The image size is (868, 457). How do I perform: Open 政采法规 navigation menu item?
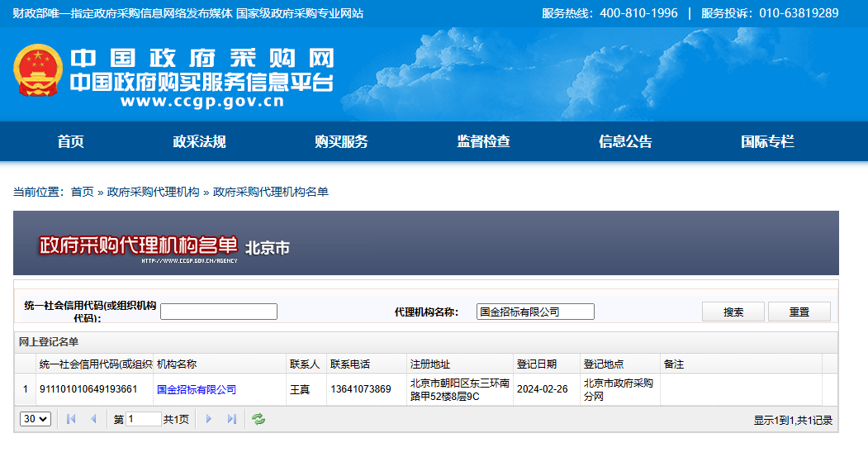(199, 141)
